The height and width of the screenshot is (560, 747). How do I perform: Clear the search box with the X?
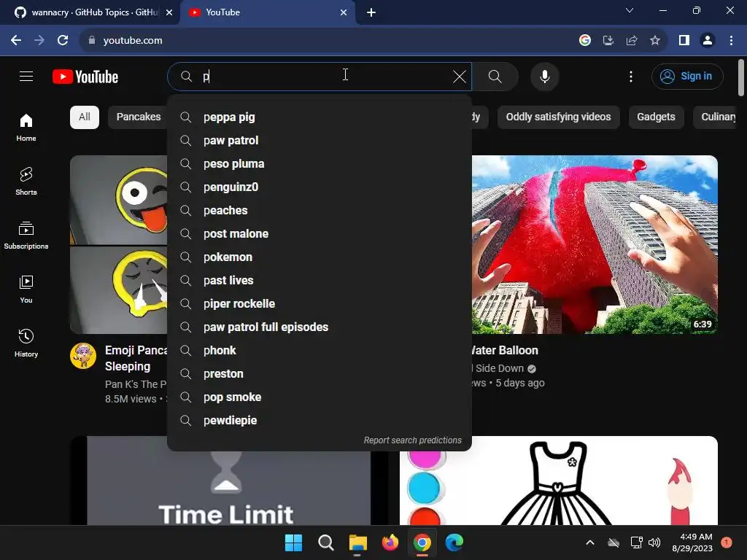460,77
